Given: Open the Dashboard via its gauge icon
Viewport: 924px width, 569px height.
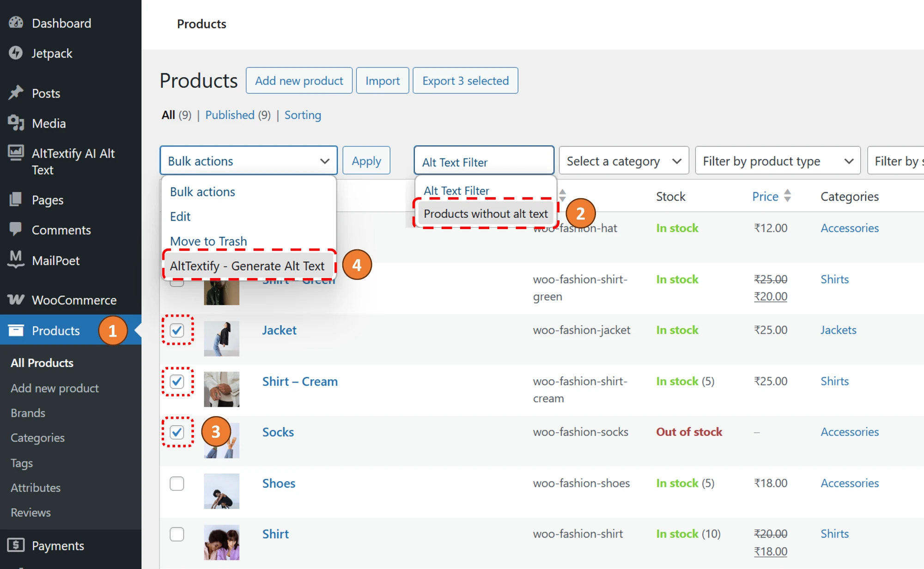Looking at the screenshot, I should click(x=17, y=23).
